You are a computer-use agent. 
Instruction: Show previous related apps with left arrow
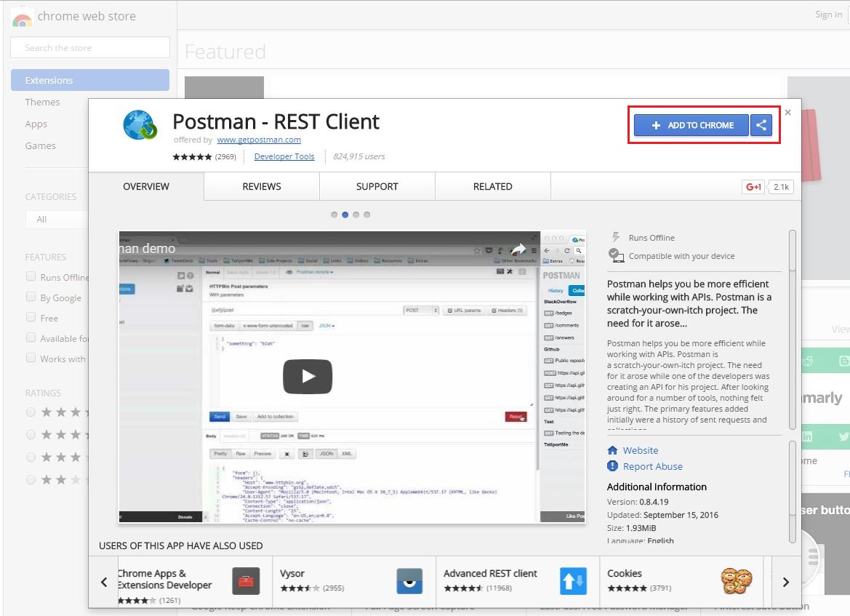point(104,582)
